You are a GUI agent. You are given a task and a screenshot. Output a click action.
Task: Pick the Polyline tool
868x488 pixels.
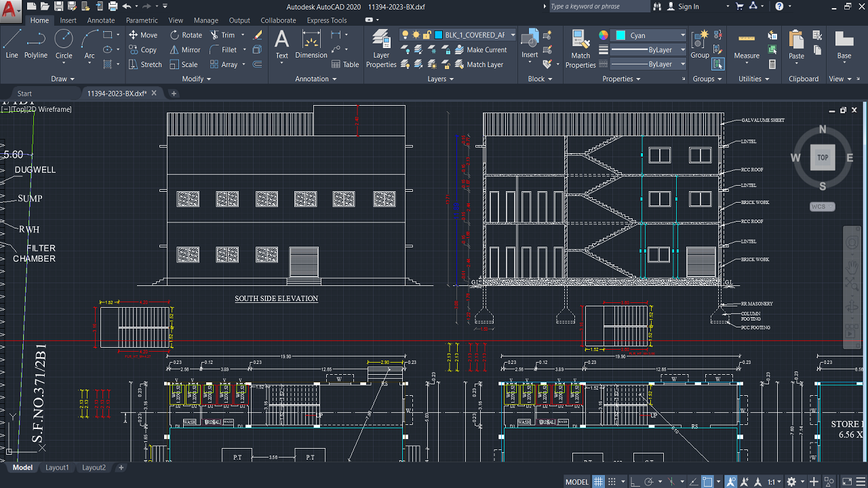tap(36, 44)
